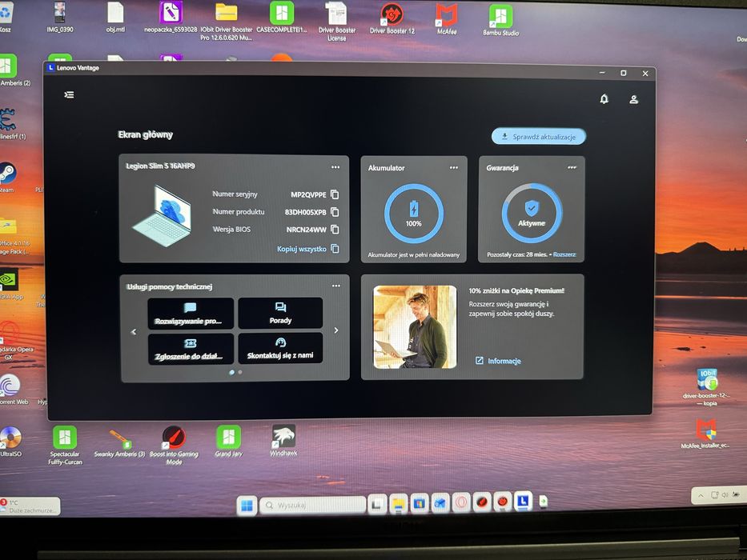Launch Windhawk desktop shortcut
The image size is (747, 560).
coord(283,441)
